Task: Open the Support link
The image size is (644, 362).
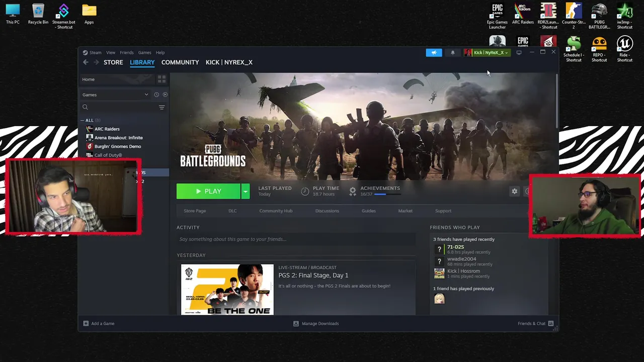Action: coord(443,211)
